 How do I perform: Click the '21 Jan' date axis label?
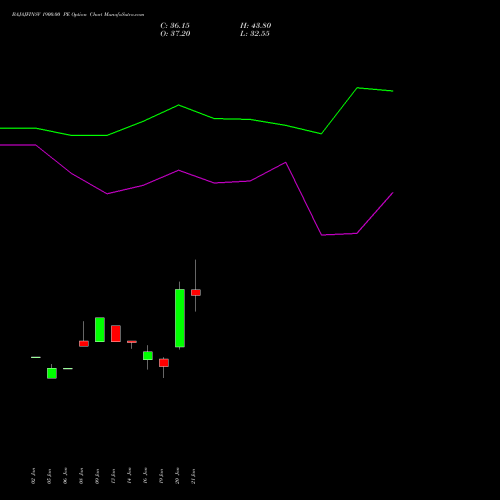(193, 476)
